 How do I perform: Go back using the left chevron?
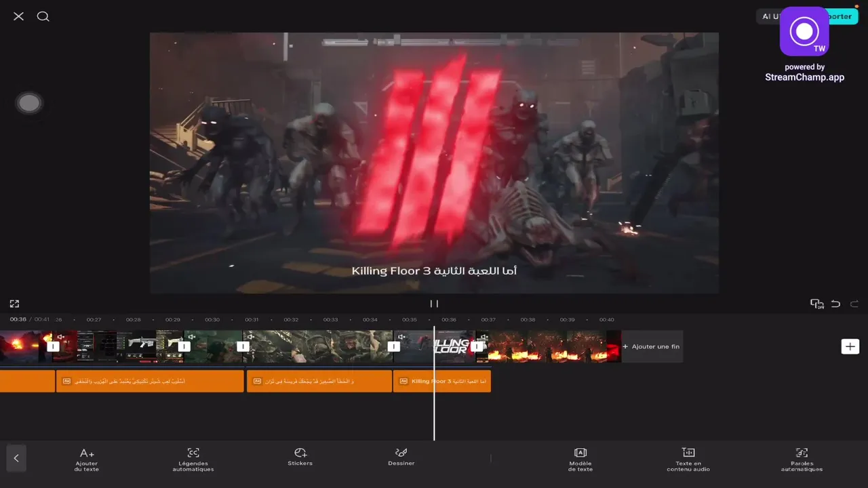click(16, 458)
